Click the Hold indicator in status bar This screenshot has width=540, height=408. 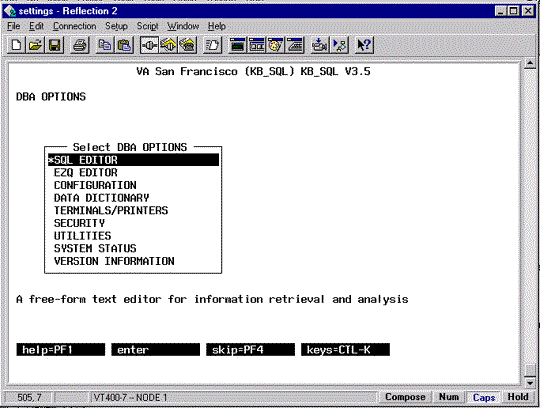click(x=518, y=397)
